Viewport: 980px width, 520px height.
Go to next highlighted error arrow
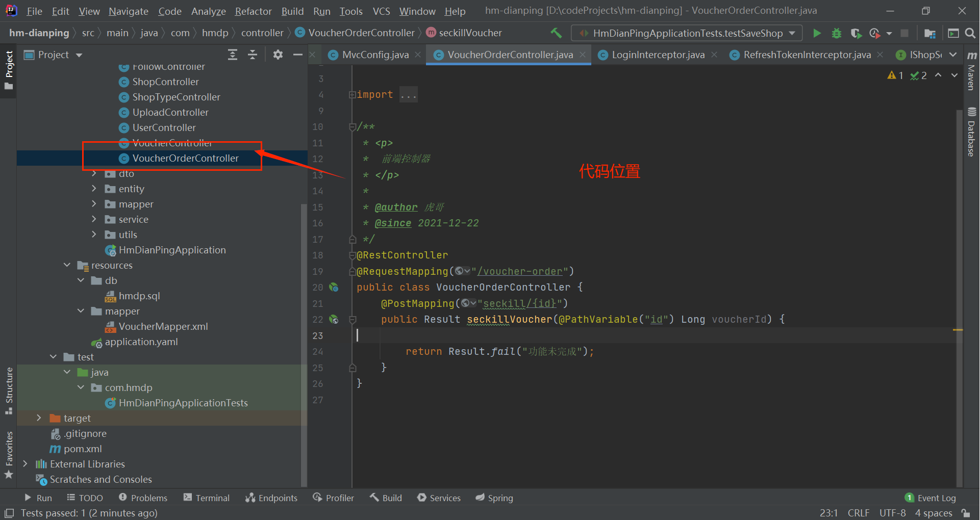[954, 75]
